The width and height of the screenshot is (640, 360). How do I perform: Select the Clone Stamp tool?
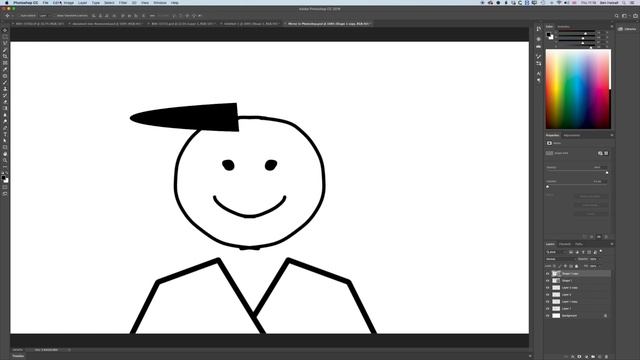(x=5, y=89)
